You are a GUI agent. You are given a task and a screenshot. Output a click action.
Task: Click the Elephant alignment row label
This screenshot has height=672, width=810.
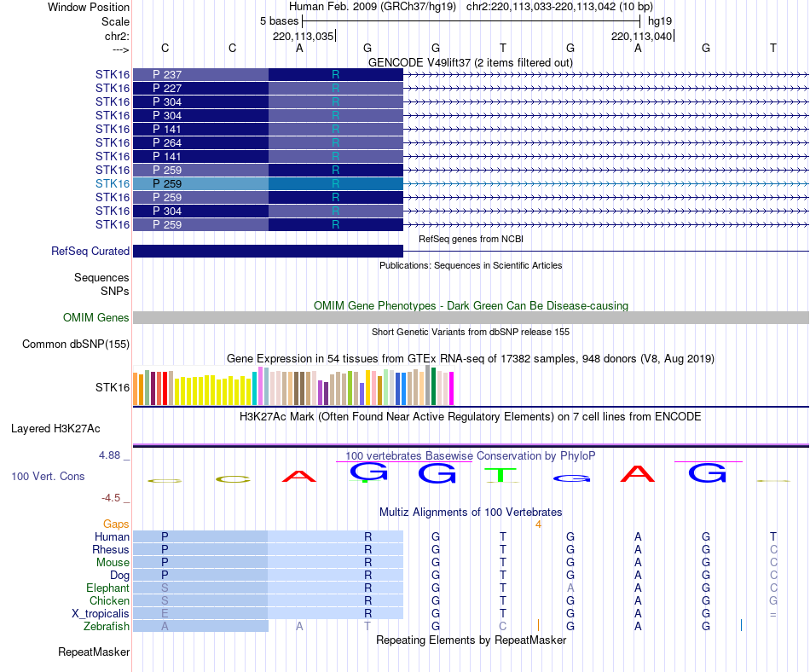107,588
